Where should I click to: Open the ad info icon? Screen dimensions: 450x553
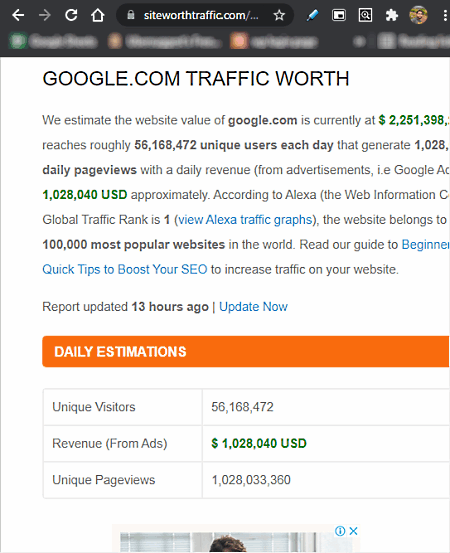pyautogui.click(x=340, y=531)
